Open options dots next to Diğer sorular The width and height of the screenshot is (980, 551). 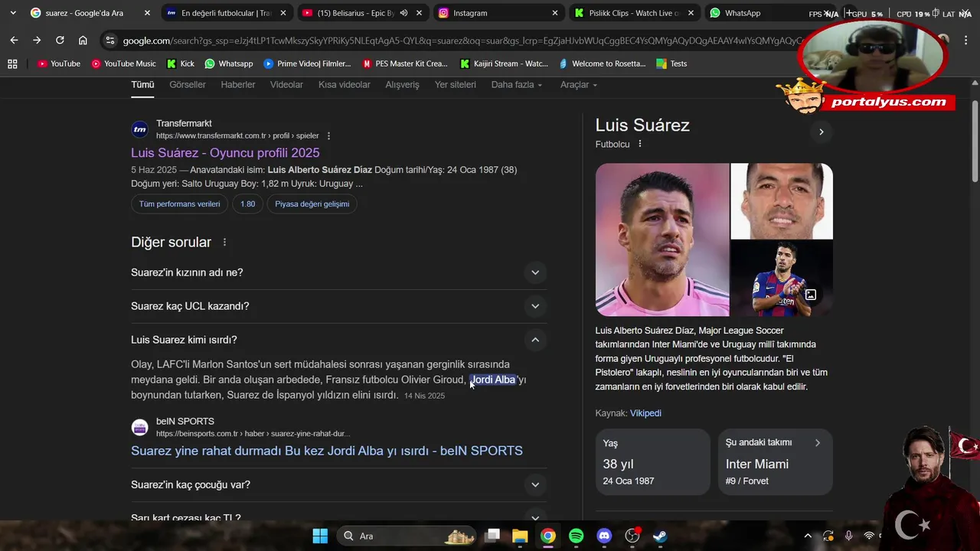[x=224, y=242]
